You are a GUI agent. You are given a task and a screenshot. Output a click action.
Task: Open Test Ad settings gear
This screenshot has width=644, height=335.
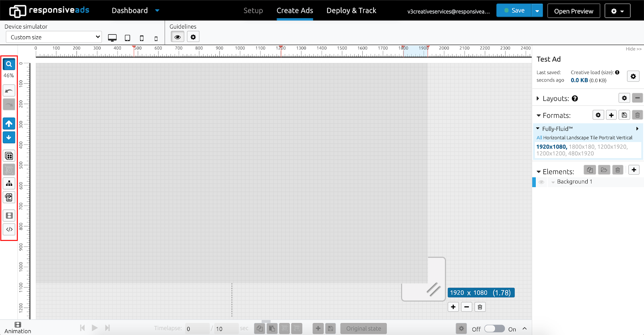633,76
